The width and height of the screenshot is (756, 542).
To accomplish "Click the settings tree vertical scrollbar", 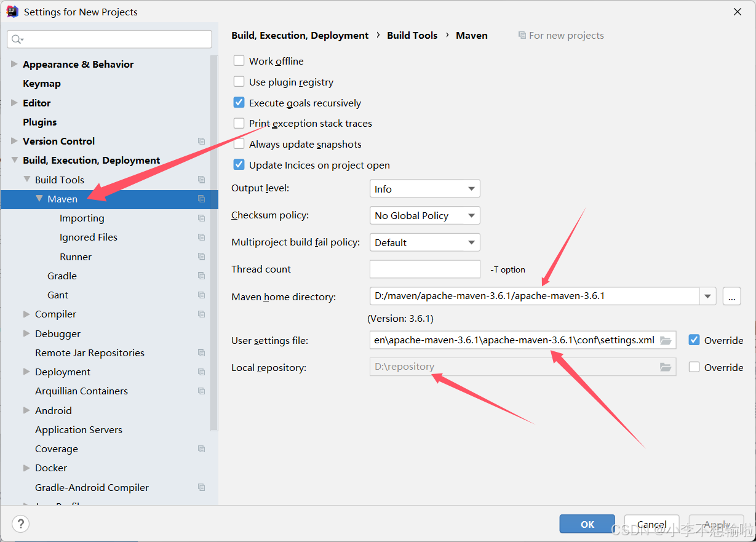I will [214, 243].
